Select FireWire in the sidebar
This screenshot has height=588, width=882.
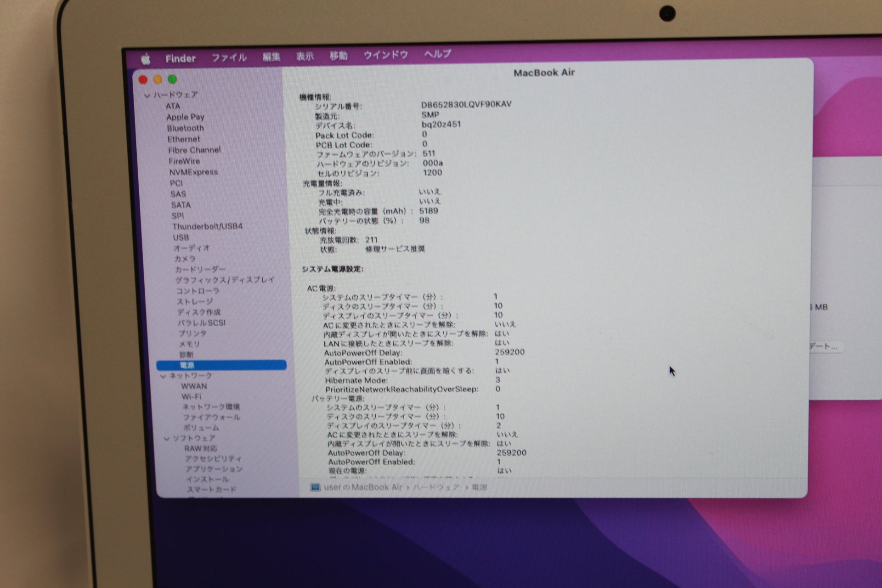pos(184,161)
